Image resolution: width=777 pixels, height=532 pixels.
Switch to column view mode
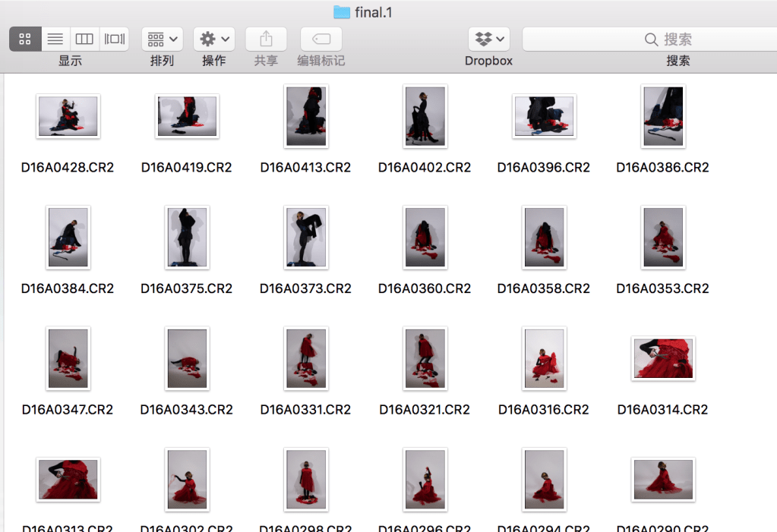84,39
